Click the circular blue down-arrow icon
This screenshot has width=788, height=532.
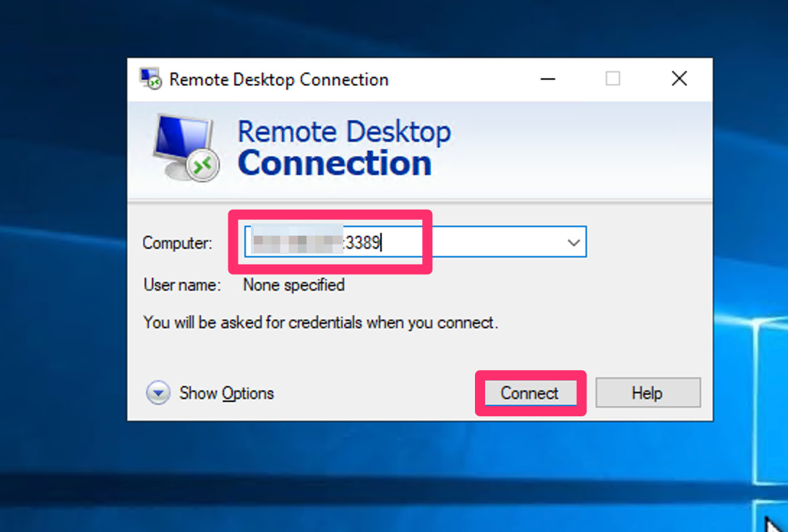(x=158, y=392)
